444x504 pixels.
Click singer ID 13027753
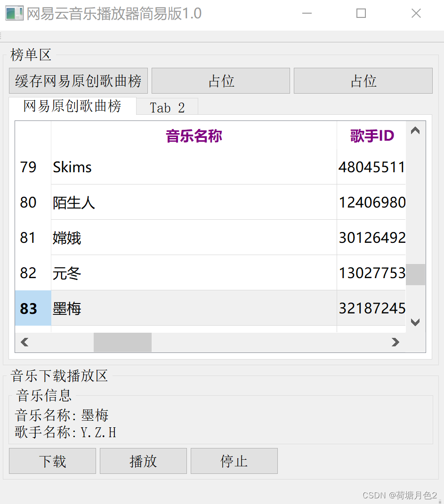(371, 273)
